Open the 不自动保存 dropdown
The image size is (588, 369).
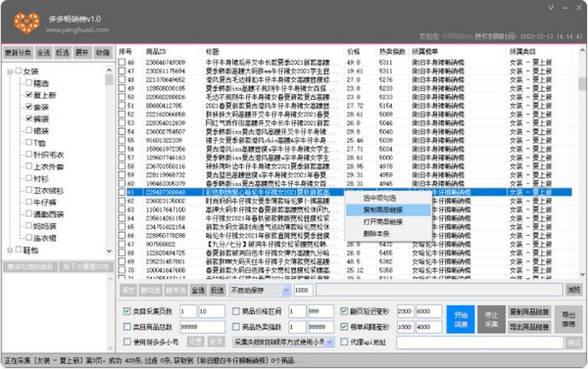coord(260,291)
